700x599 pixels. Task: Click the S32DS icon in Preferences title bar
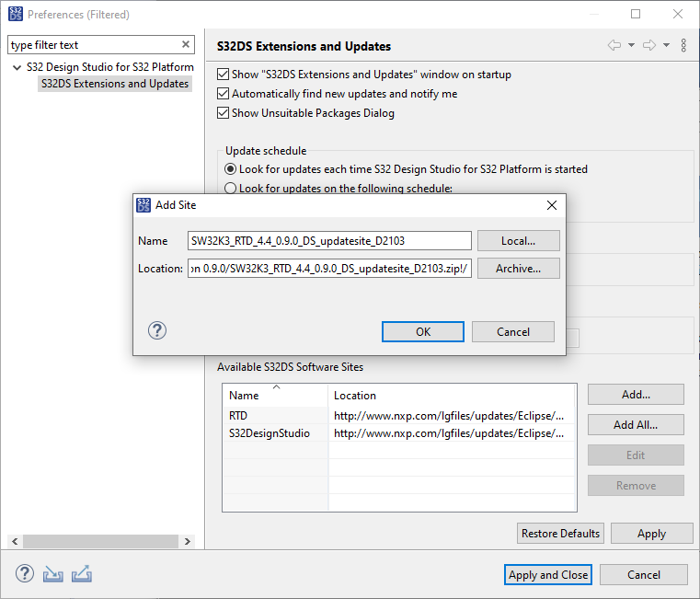tap(16, 14)
